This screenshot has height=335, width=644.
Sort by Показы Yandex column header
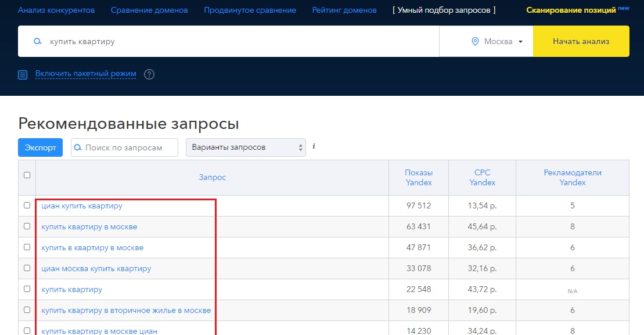tap(419, 177)
